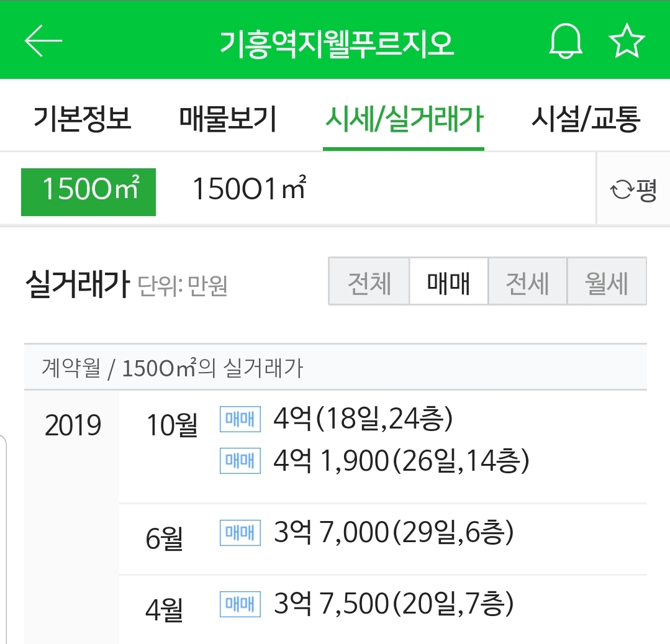The width and height of the screenshot is (670, 644).
Task: Add to favorites with star icon
Action: click(627, 41)
